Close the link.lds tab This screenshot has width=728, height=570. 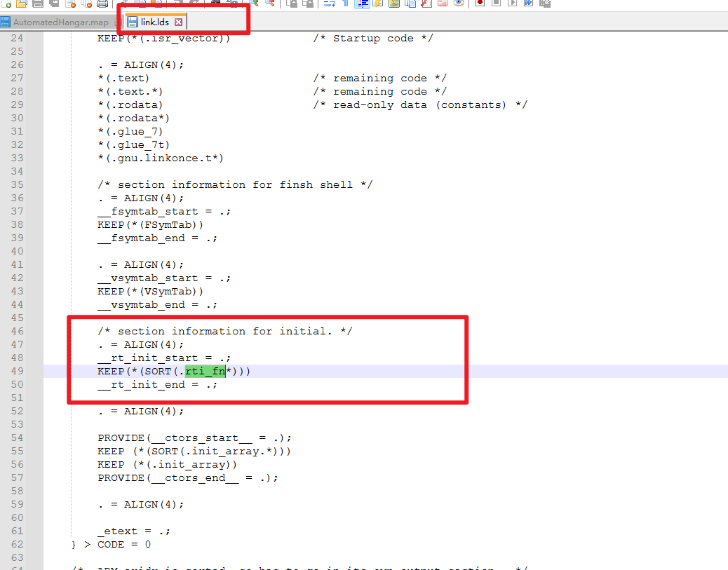click(179, 21)
